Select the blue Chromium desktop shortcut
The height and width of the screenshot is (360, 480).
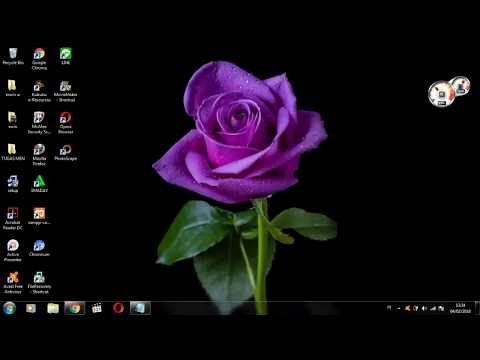pos(39,248)
